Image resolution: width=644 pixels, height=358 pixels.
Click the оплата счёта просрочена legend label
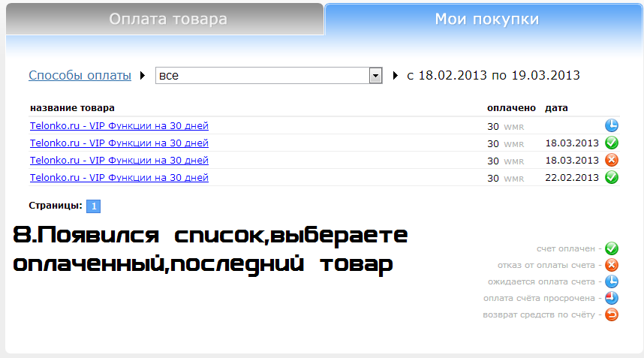tap(539, 298)
